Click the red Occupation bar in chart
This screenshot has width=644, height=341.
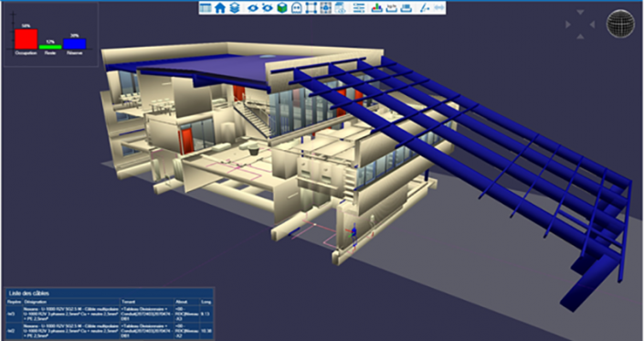tap(26, 39)
